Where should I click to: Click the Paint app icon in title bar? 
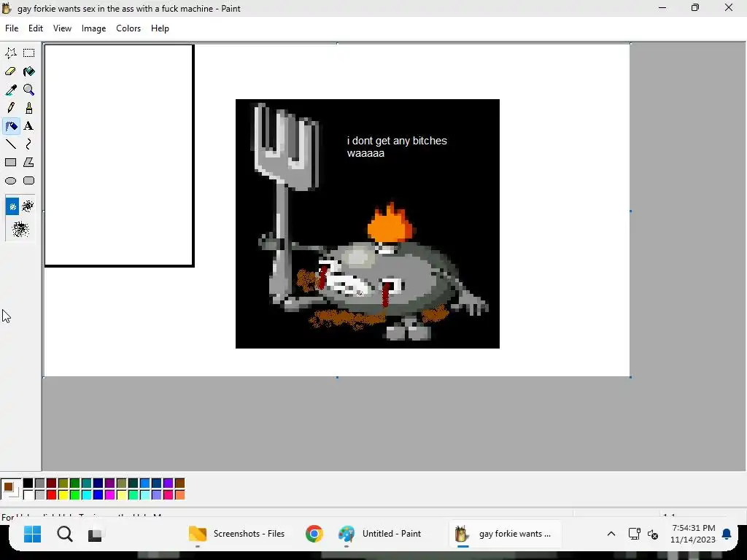7,9
